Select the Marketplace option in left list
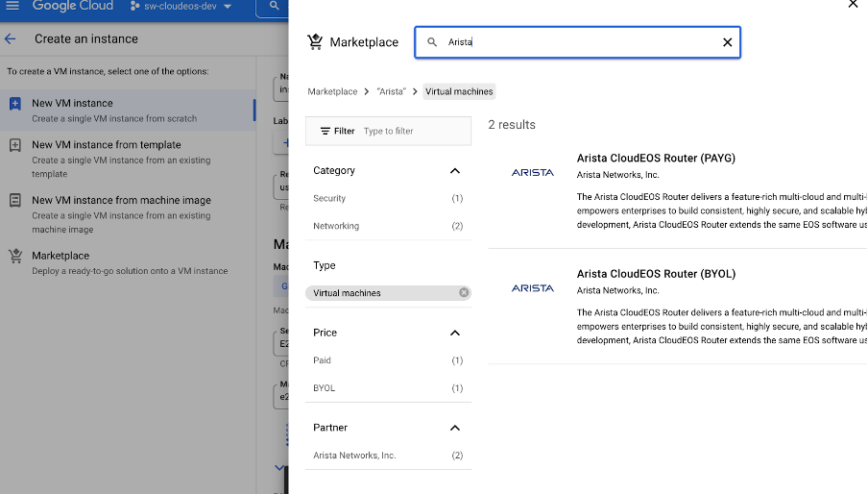Screen dimensions: 868x494 point(128,262)
